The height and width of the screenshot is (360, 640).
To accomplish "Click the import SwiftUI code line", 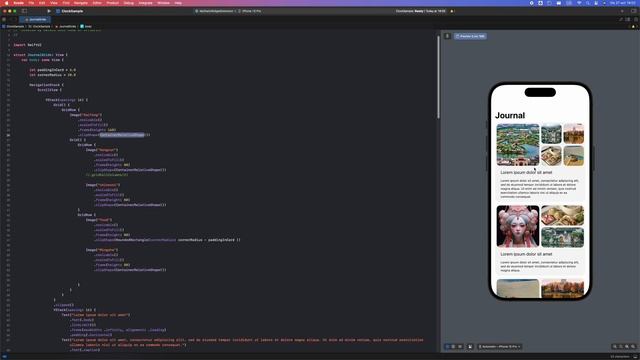I will (x=27, y=45).
